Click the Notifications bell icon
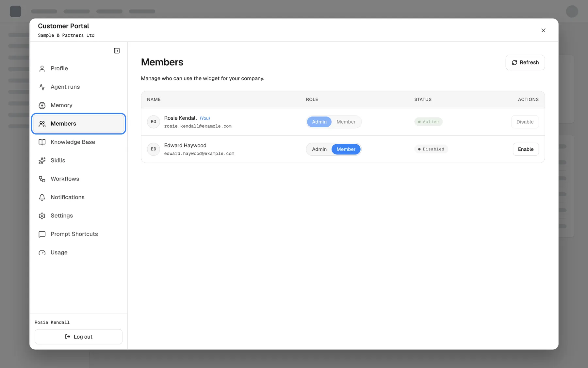The image size is (588, 368). [42, 197]
